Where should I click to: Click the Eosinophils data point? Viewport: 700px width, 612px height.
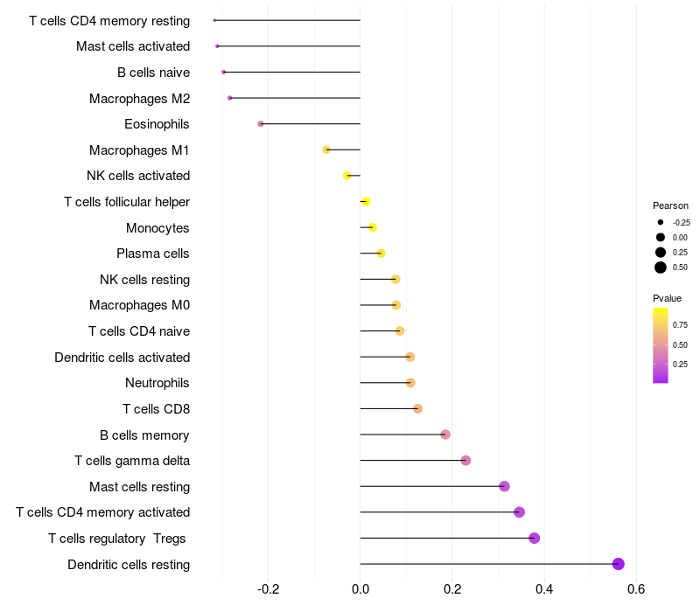pos(261,124)
